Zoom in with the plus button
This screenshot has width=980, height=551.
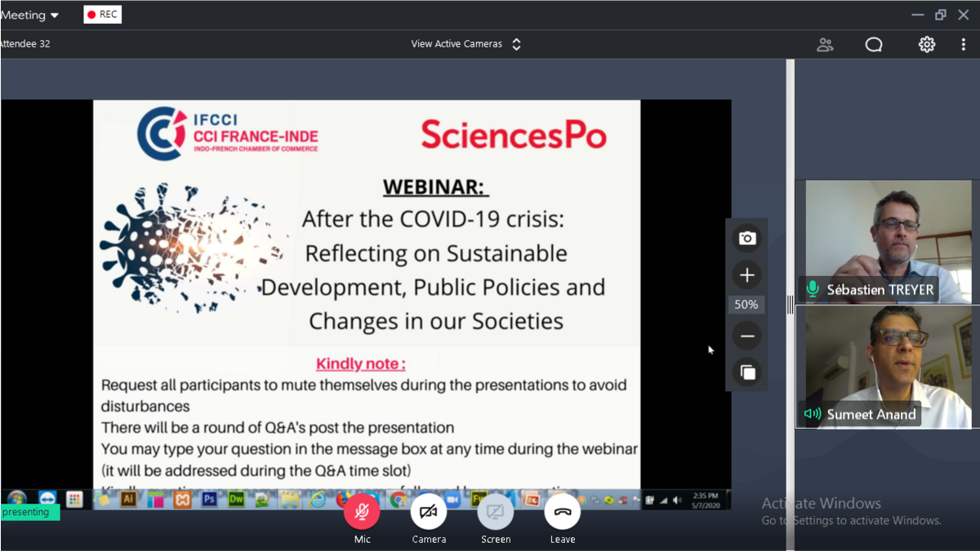[x=746, y=275]
